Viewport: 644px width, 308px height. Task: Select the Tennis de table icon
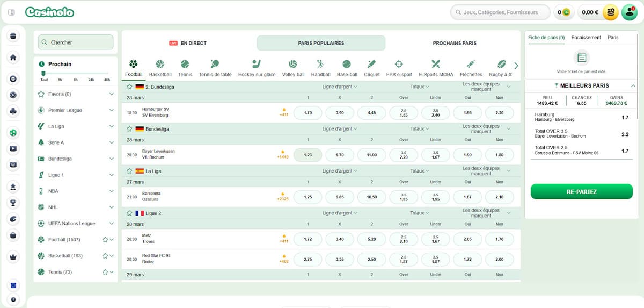click(215, 64)
